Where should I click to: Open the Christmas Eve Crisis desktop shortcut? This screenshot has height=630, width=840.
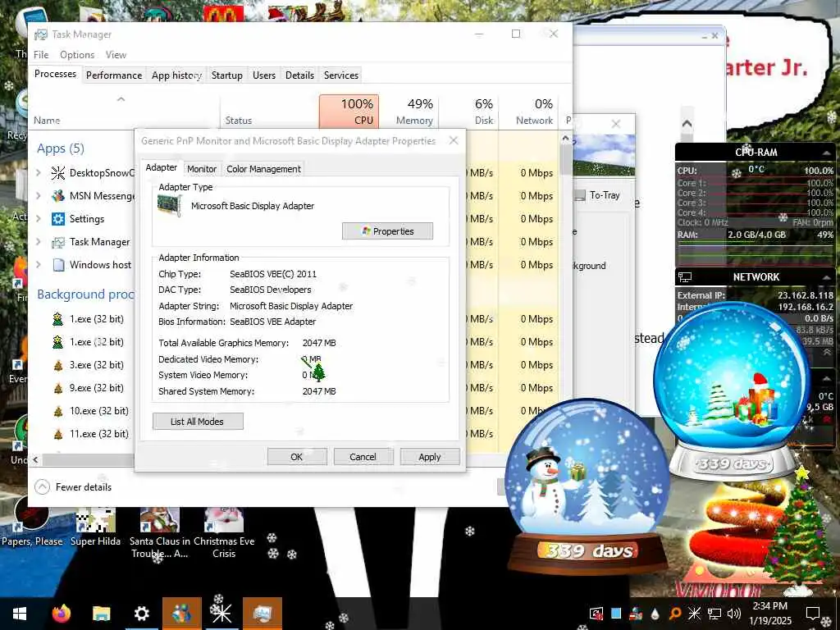(224, 532)
